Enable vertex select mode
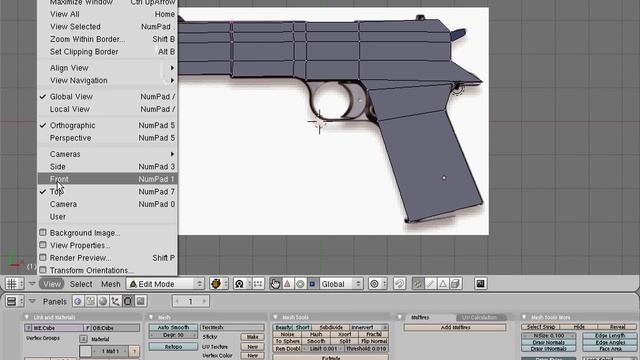 [x=418, y=284]
